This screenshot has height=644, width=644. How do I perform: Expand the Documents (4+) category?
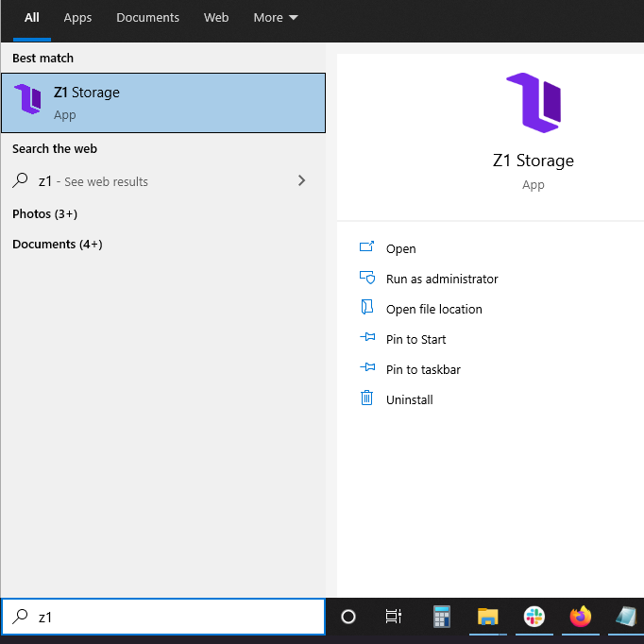[57, 245]
